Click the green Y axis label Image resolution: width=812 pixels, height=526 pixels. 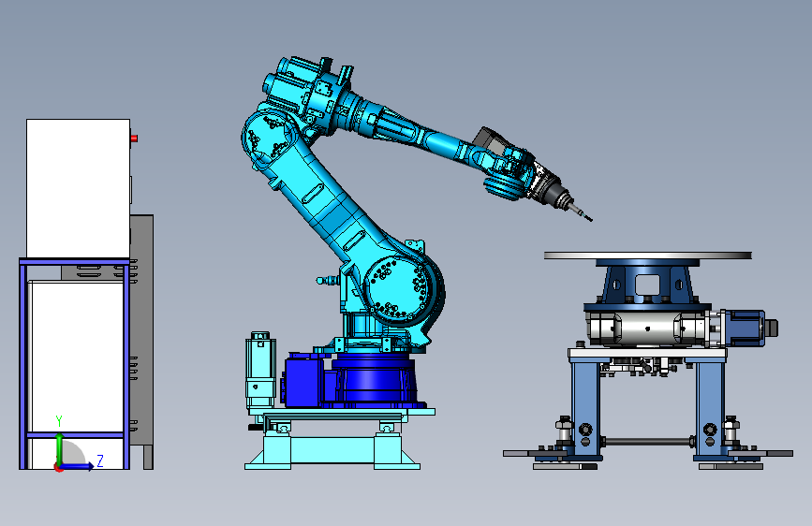59,421
